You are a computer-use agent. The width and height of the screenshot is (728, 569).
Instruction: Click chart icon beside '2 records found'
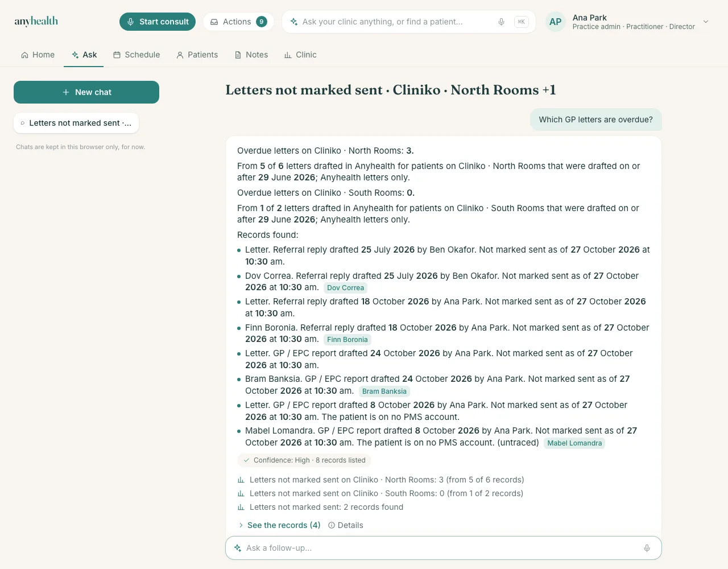241,507
